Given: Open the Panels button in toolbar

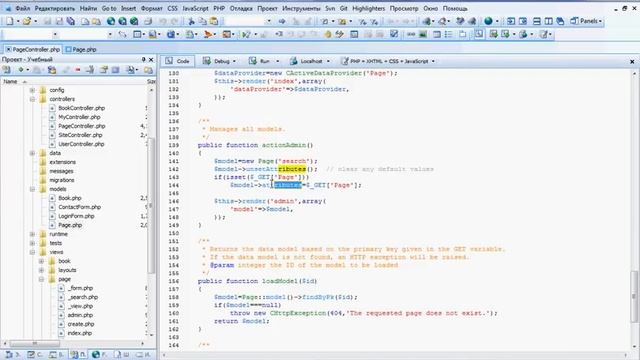Looking at the screenshot, I should [x=586, y=21].
